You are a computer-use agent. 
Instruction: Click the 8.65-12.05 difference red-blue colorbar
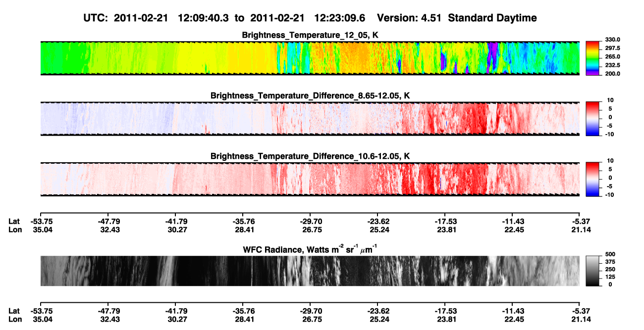(x=591, y=119)
